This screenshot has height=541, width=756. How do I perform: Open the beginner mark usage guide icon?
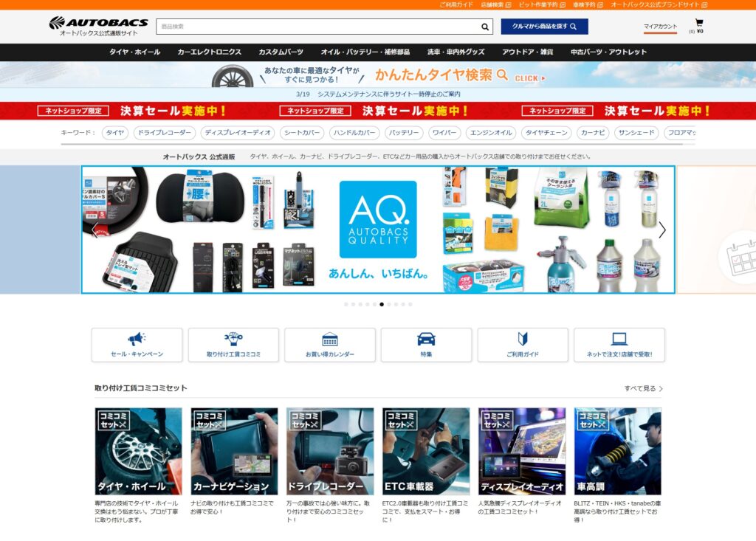pyautogui.click(x=523, y=340)
